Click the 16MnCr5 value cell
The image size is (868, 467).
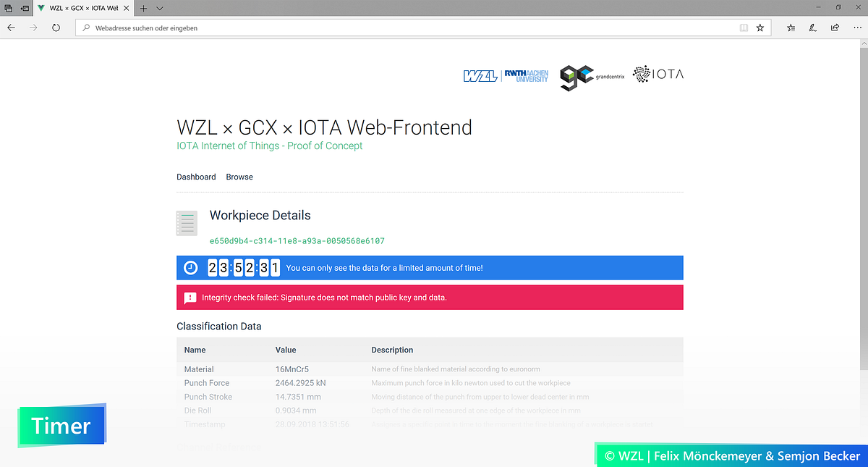point(292,369)
